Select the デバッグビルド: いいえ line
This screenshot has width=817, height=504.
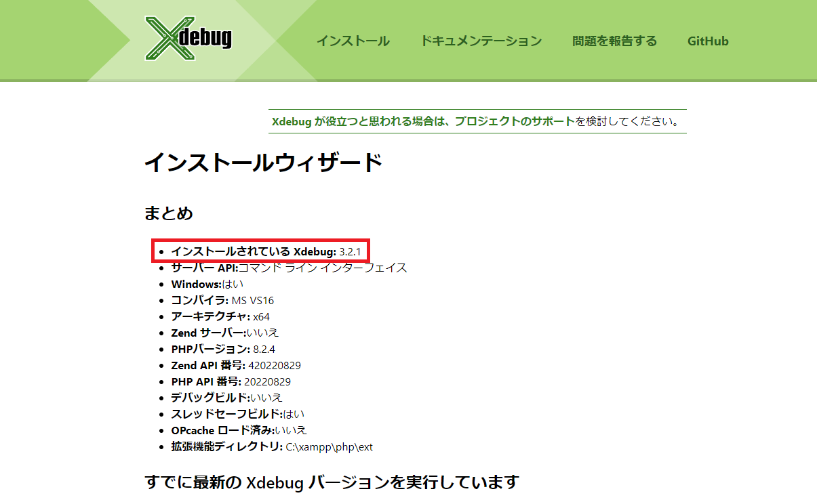226,398
